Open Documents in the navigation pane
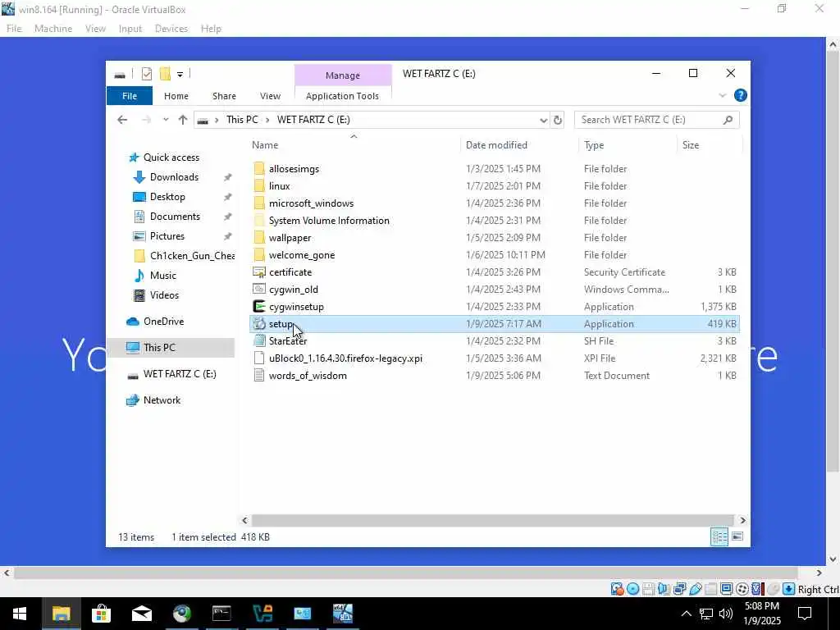This screenshot has height=630, width=840. (175, 217)
